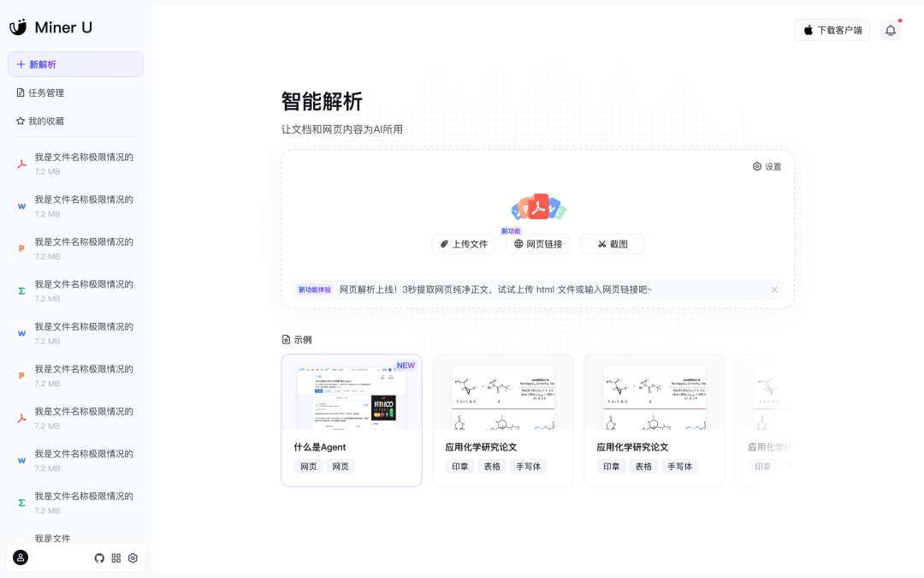Open the apps grid icon near the avatar

[x=115, y=557]
